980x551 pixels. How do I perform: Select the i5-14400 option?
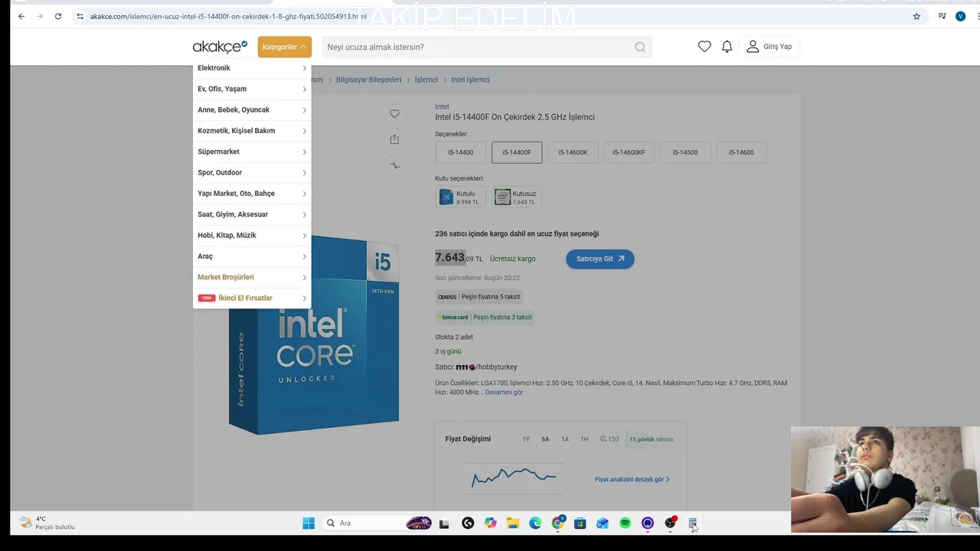(460, 152)
